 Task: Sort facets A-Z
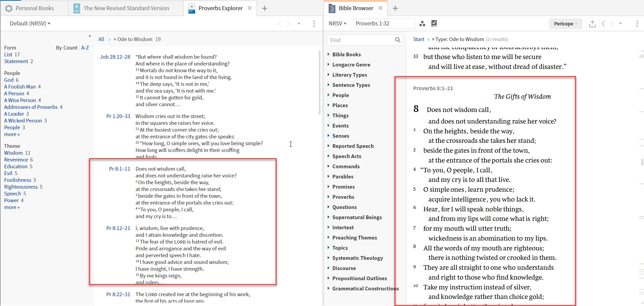click(85, 48)
